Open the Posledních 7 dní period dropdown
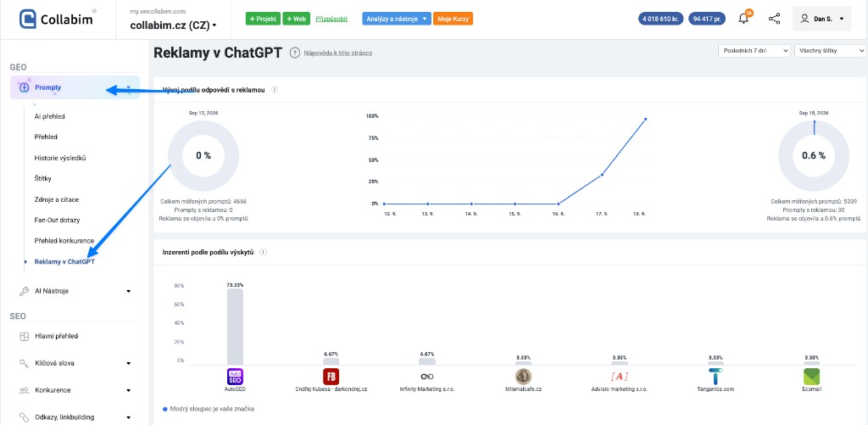This screenshot has height=425, width=868. (x=754, y=51)
